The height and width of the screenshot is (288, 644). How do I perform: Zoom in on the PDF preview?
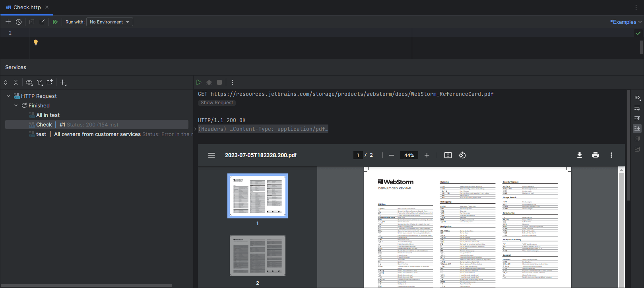point(427,155)
